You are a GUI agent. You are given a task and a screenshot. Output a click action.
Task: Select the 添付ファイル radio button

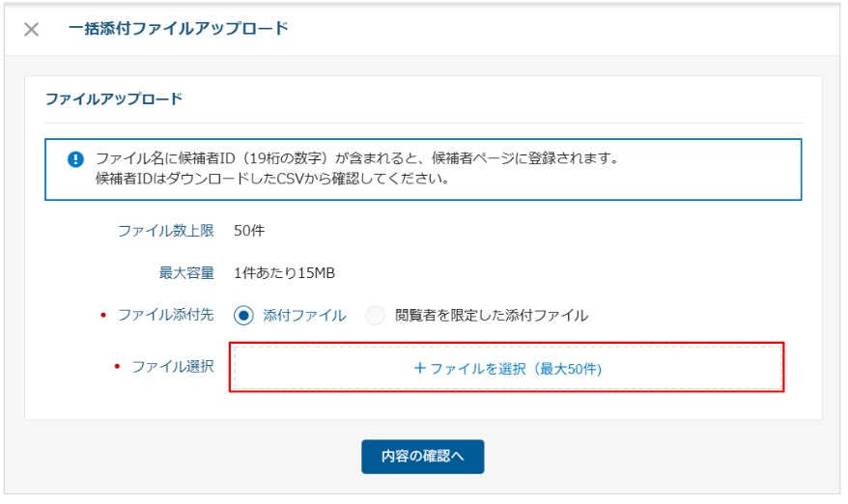(243, 315)
